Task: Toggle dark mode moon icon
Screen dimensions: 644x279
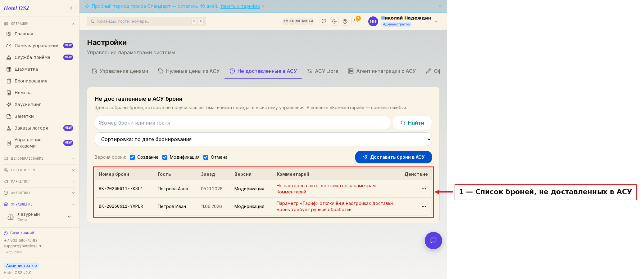Action: click(x=334, y=21)
